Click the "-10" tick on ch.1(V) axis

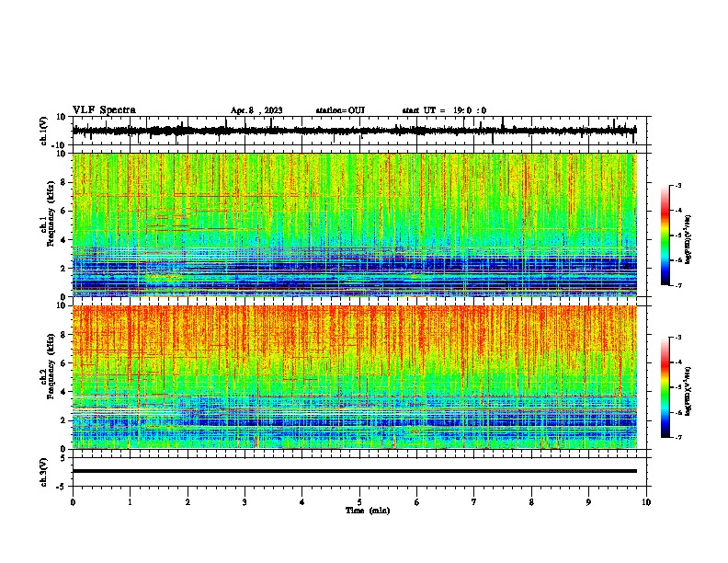click(60, 145)
